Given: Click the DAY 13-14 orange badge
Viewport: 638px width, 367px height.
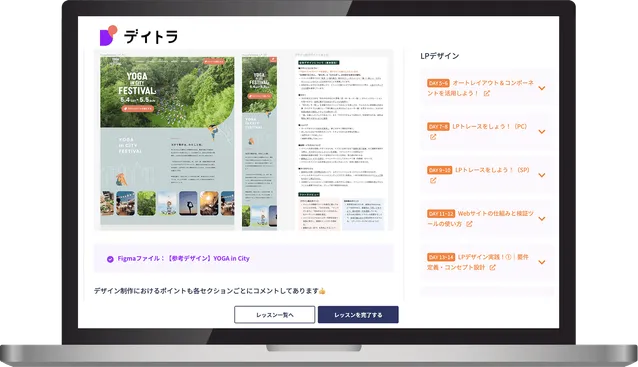Looking at the screenshot, I should tap(441, 257).
